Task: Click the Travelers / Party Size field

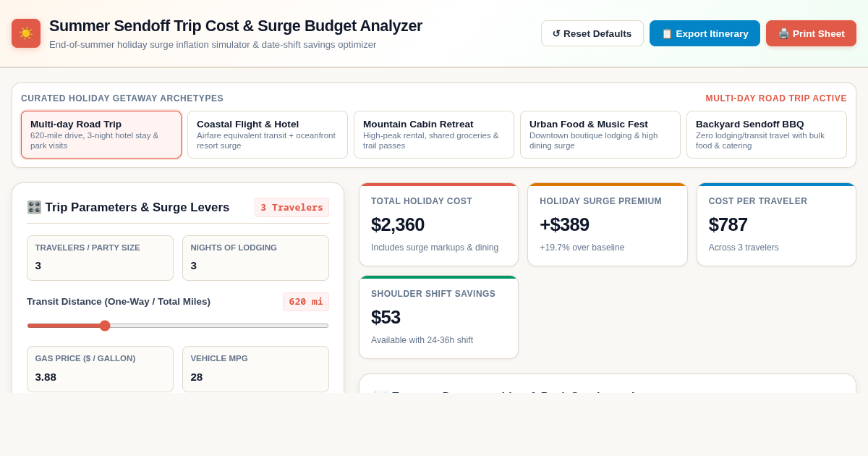Action: click(x=100, y=258)
